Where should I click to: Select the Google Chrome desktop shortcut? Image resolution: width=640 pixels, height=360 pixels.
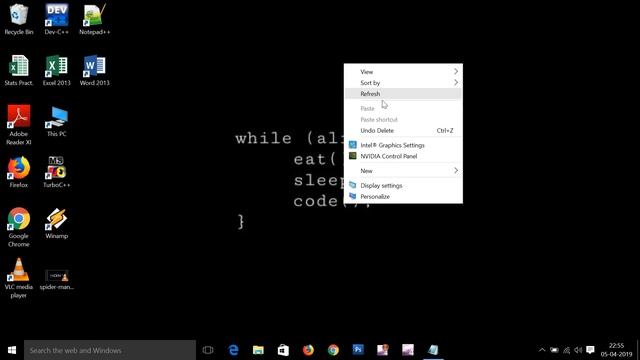tap(19, 227)
